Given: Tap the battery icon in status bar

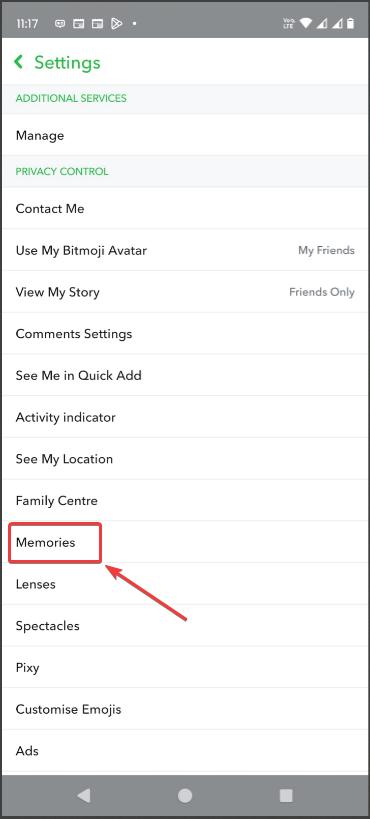Looking at the screenshot, I should [351, 24].
